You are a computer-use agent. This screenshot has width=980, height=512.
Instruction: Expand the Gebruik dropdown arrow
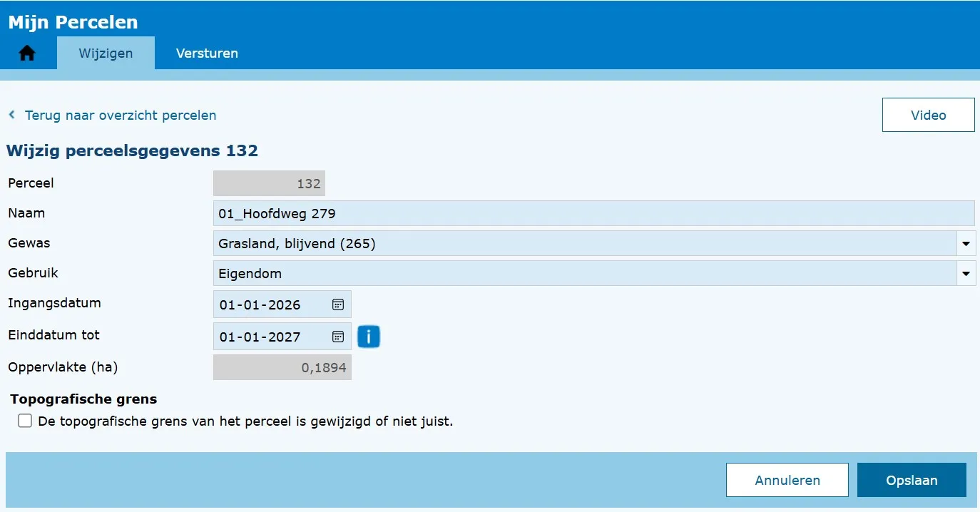966,274
